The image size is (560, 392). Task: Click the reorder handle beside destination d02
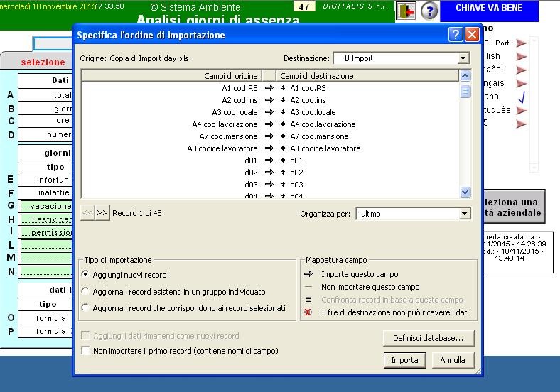coord(284,173)
